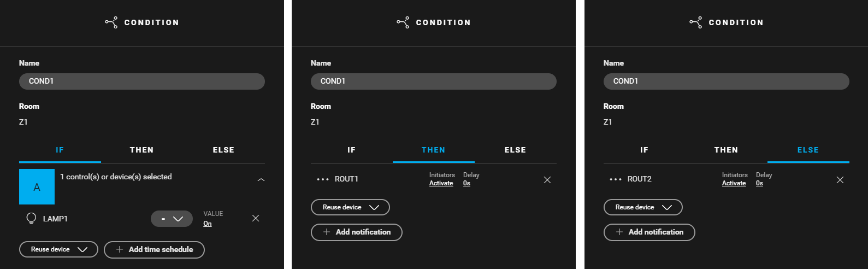Select the IF tab in the ROUT2 panel
Screen dimensions: 868x269
(644, 150)
